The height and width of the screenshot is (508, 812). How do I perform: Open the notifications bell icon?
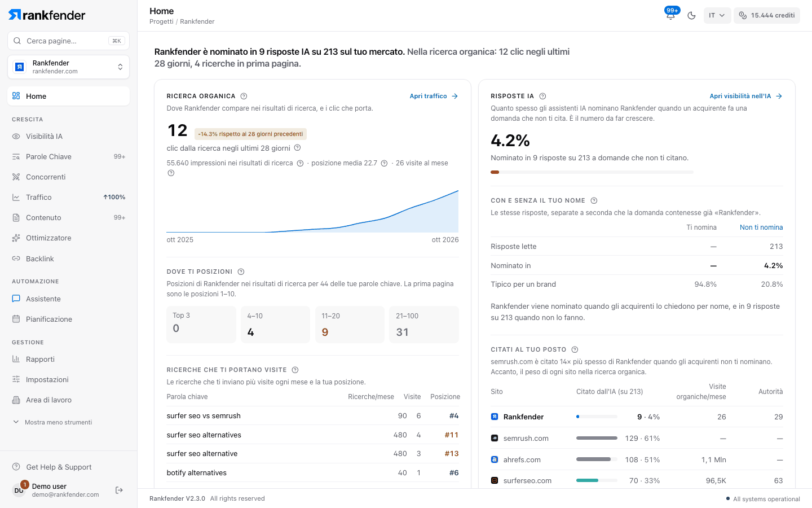670,15
